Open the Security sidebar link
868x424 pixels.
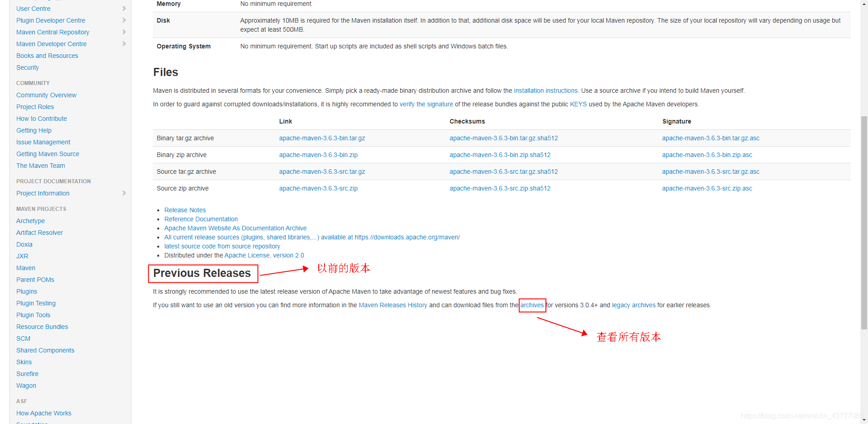pos(28,67)
